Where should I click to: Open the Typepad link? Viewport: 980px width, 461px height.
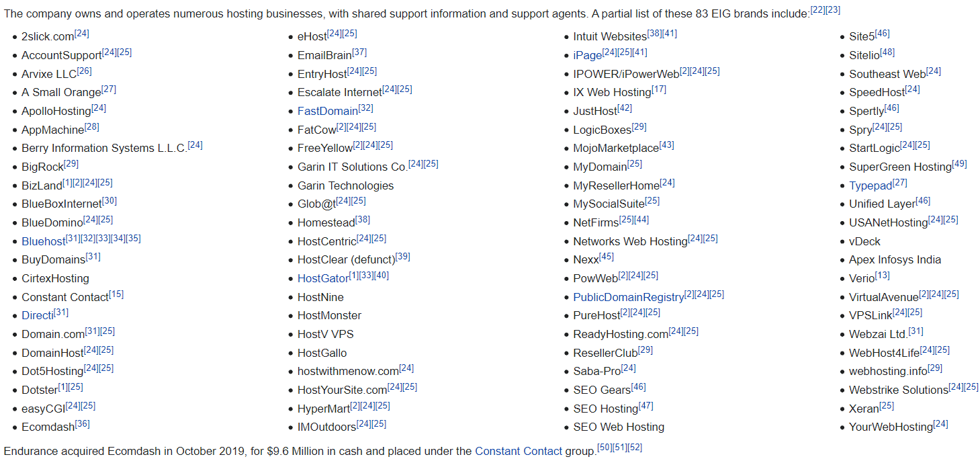click(871, 186)
